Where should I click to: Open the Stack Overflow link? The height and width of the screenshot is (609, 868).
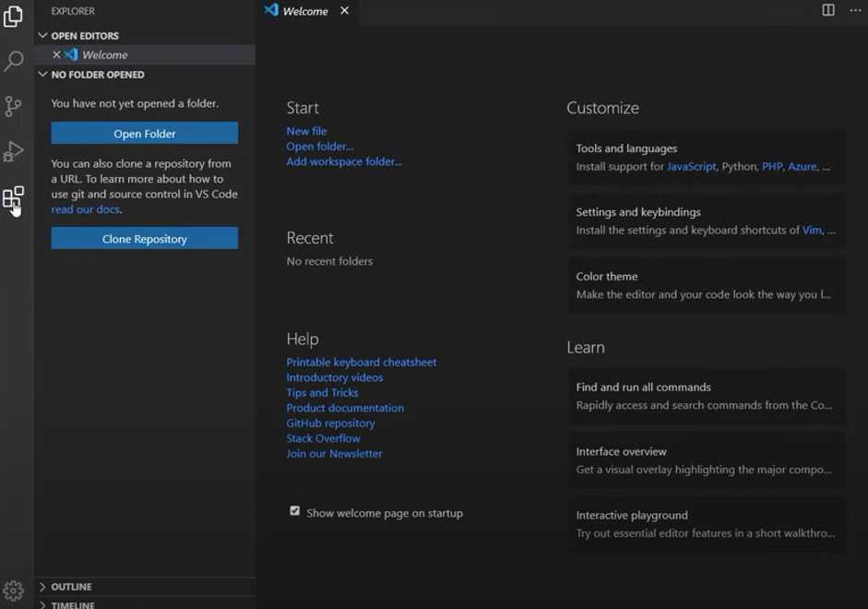323,438
